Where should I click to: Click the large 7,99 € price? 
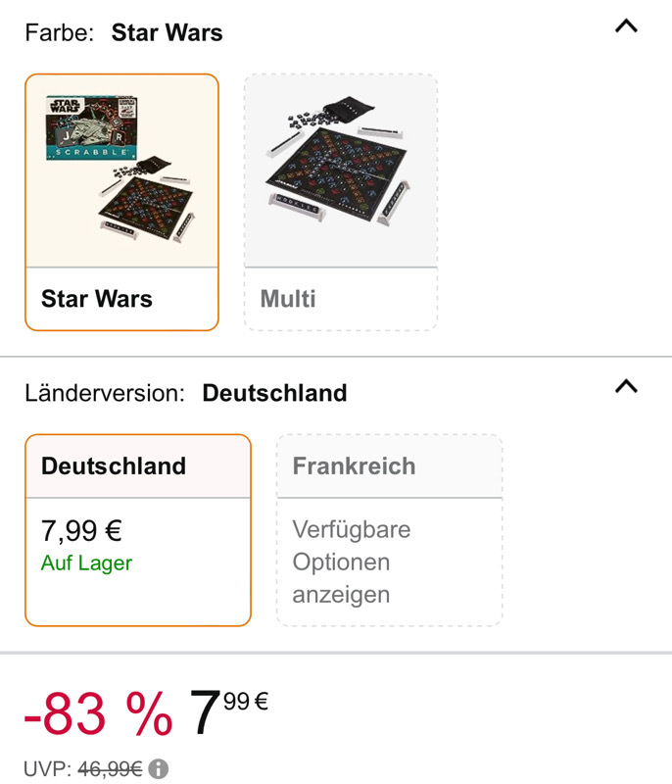pyautogui.click(x=229, y=711)
